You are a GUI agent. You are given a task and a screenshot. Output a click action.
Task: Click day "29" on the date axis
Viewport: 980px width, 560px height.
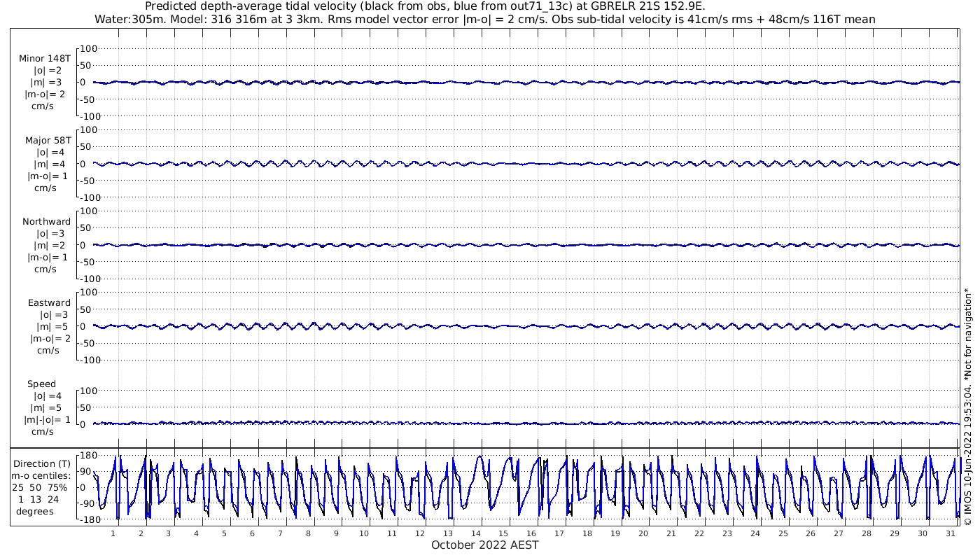(x=895, y=533)
